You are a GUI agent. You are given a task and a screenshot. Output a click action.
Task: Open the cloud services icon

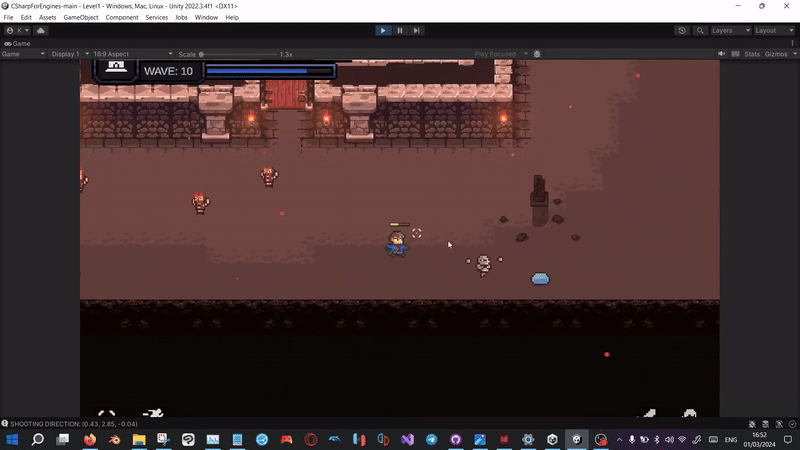[x=40, y=31]
